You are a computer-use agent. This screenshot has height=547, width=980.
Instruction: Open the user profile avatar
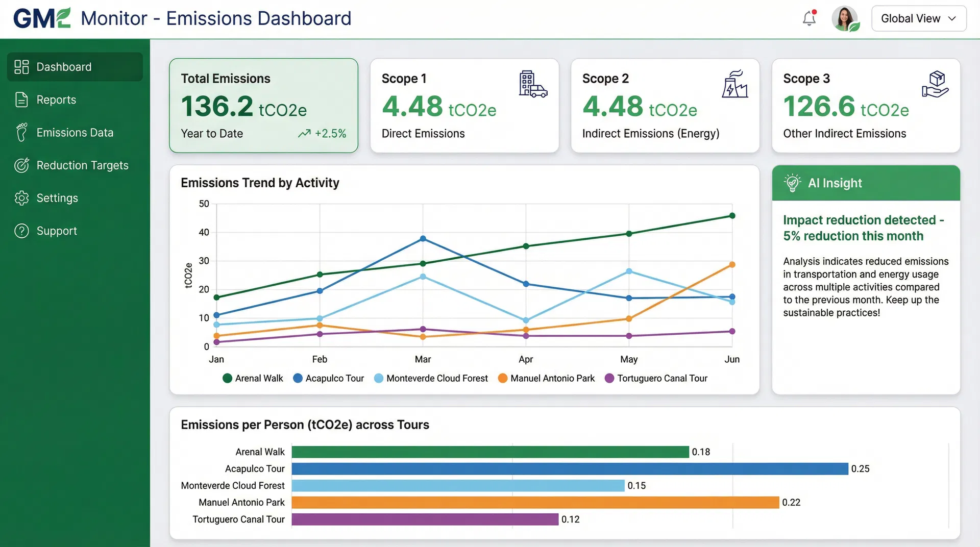click(845, 18)
